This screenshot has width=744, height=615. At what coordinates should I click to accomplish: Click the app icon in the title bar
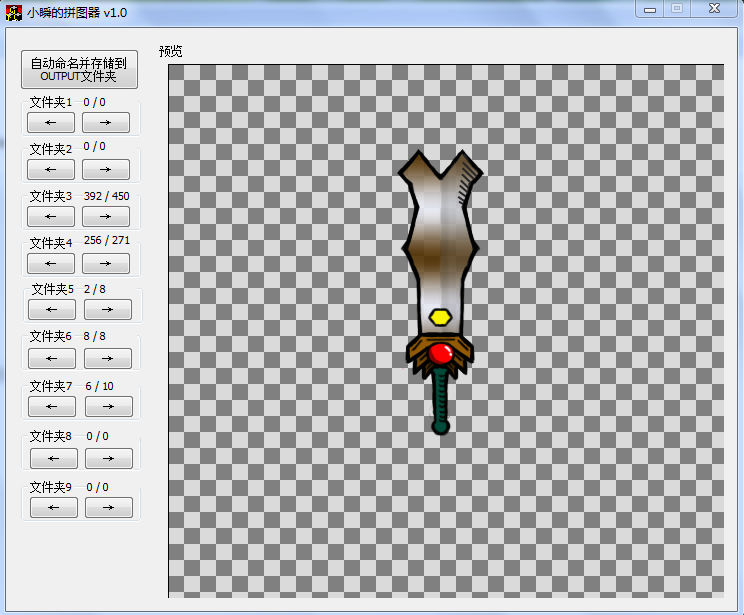point(14,12)
